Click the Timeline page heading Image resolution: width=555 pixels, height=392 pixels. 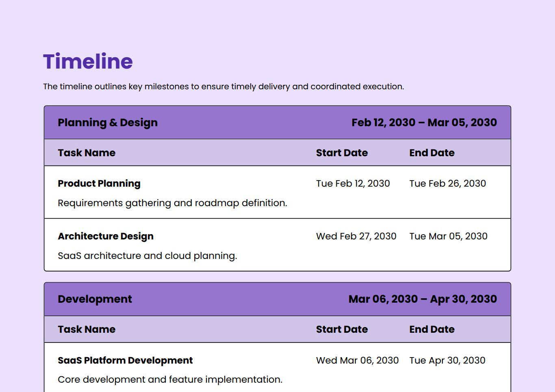click(x=88, y=62)
